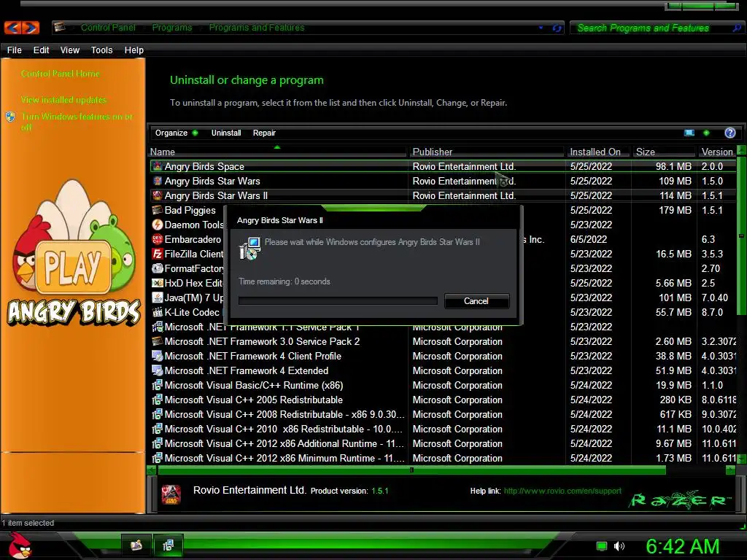The height and width of the screenshot is (560, 747).
Task: Click the FileZilla Client icon
Action: 158,254
